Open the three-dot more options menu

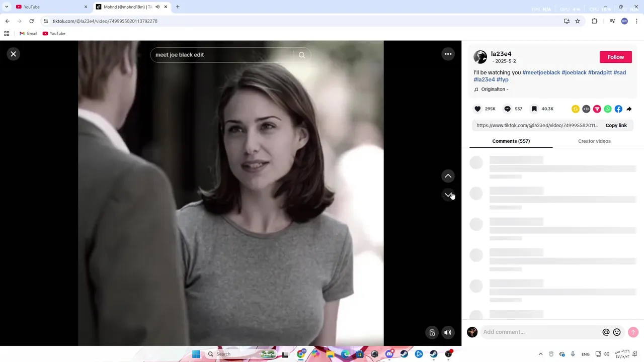tap(448, 54)
